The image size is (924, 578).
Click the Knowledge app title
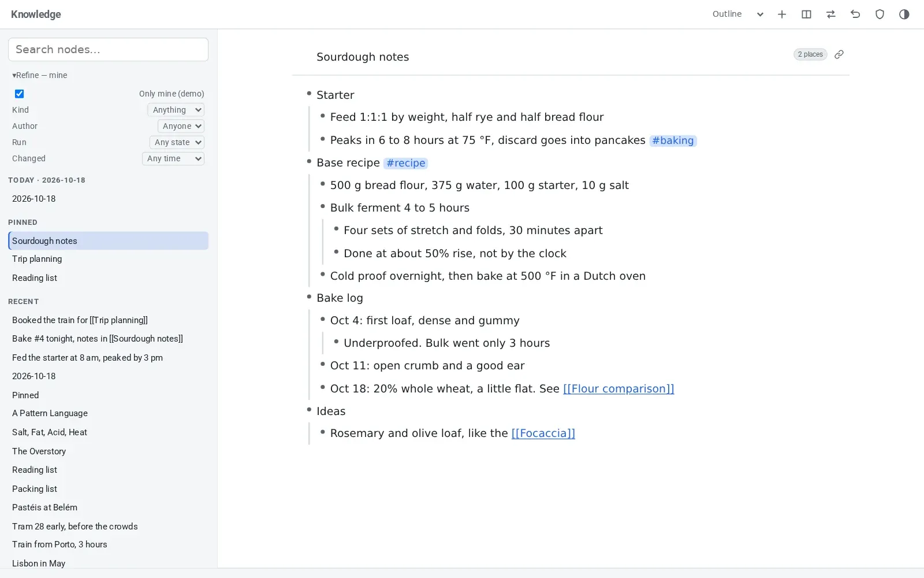tap(36, 14)
